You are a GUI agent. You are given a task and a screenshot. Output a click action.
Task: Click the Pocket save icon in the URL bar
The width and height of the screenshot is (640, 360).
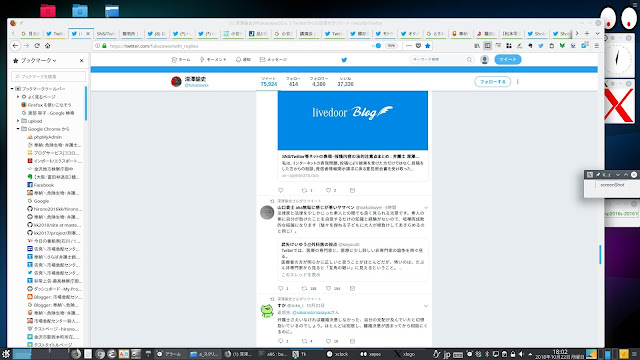(x=418, y=46)
